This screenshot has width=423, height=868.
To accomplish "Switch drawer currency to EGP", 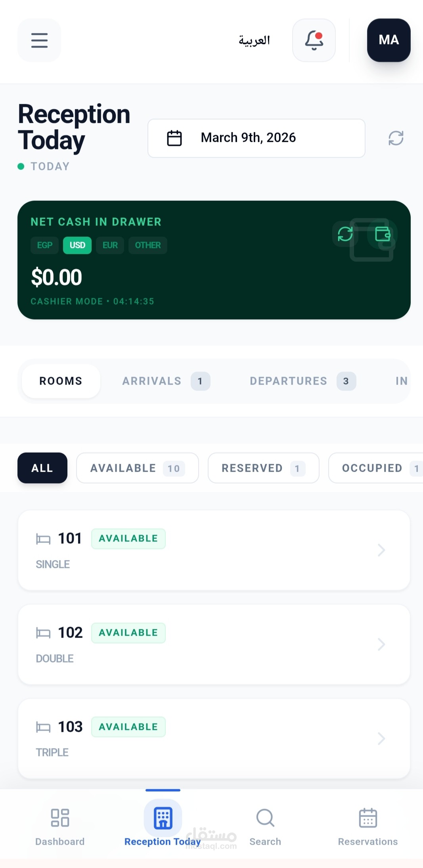I will coord(44,245).
